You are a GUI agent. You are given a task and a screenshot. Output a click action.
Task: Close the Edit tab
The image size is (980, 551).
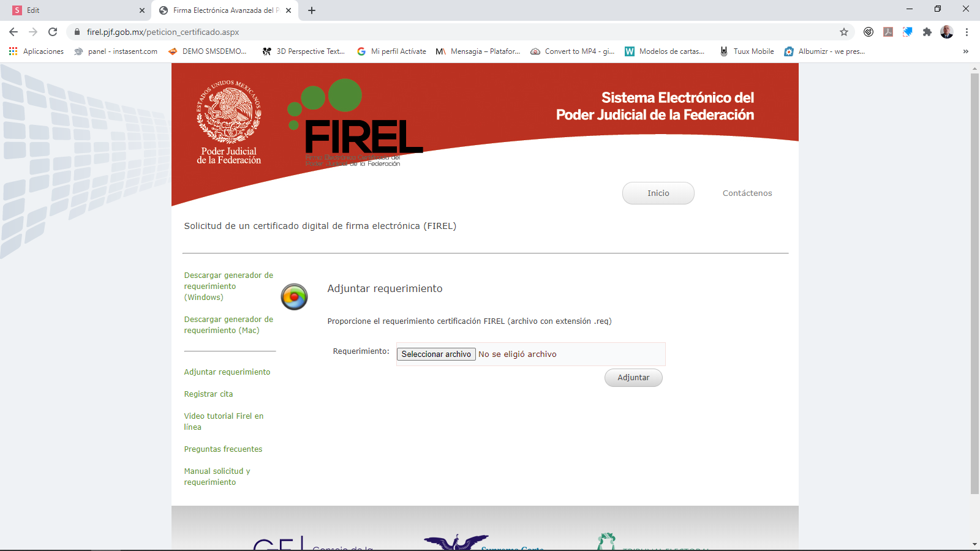pyautogui.click(x=142, y=10)
